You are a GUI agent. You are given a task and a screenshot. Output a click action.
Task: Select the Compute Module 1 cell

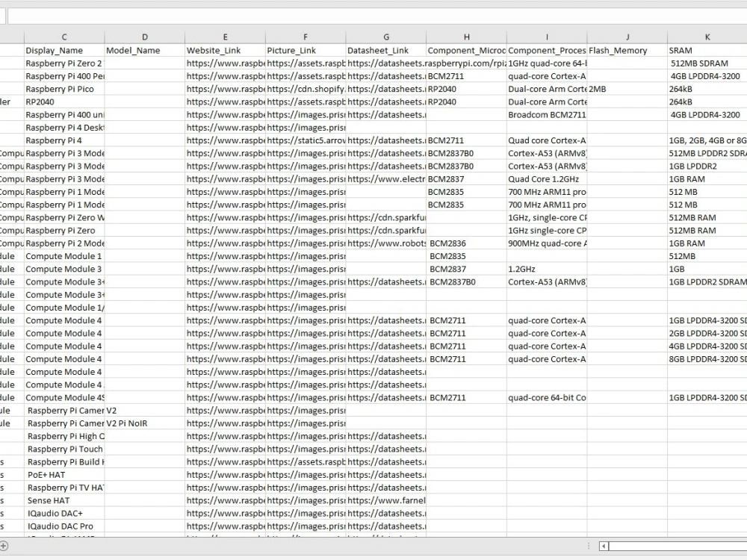pyautogui.click(x=64, y=256)
